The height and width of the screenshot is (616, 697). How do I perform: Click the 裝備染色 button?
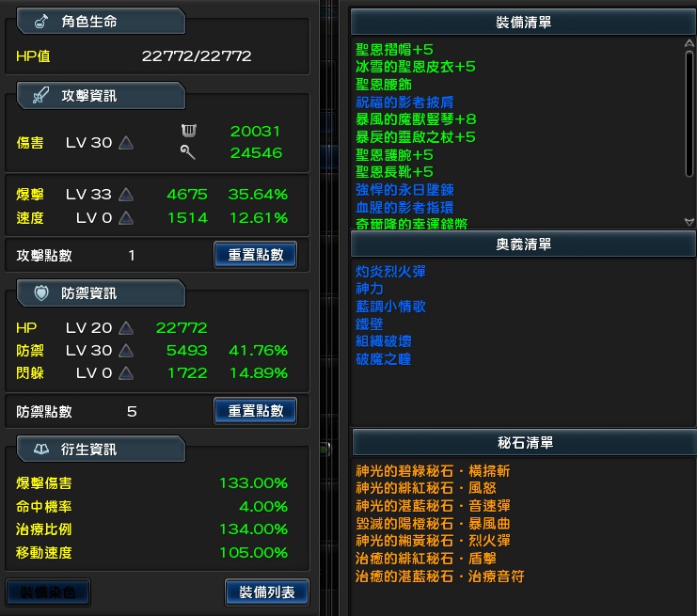(48, 592)
